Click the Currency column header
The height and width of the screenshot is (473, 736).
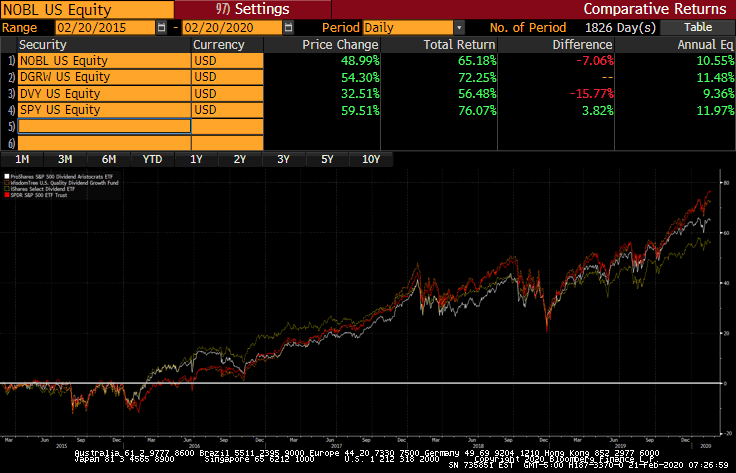(228, 45)
